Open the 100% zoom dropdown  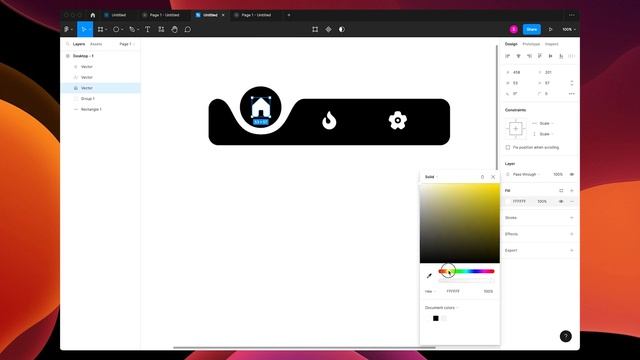(x=569, y=29)
